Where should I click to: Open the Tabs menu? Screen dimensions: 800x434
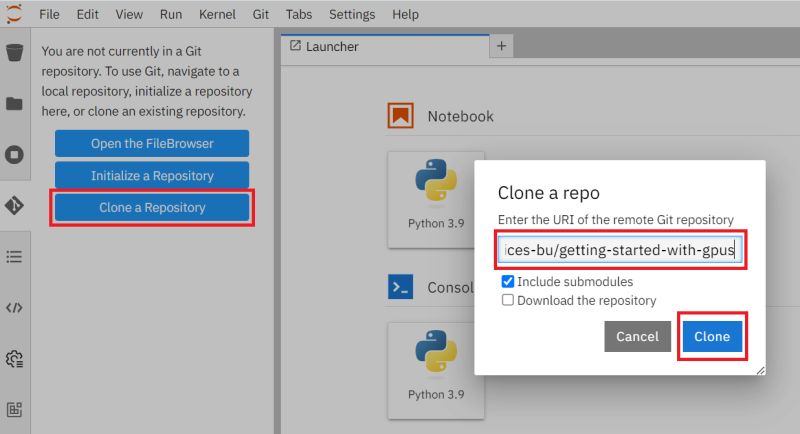click(x=298, y=14)
